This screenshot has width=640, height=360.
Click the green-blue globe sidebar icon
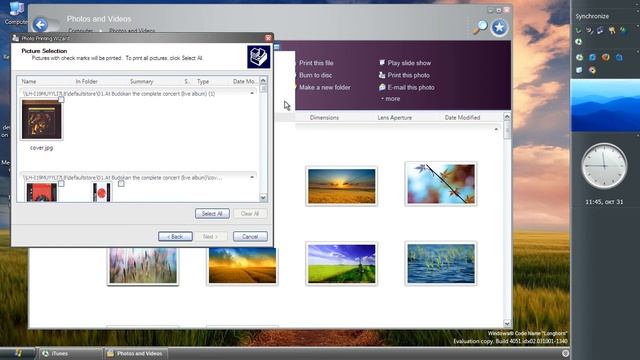coord(624,30)
